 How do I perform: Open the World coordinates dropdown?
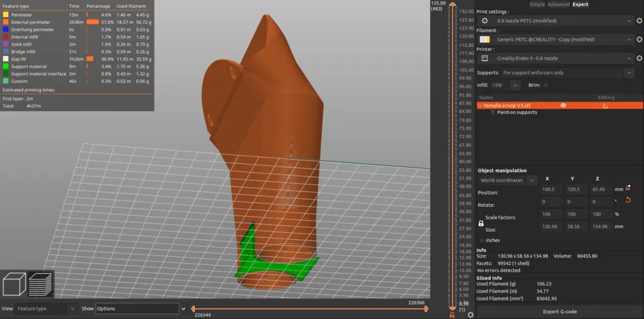coord(508,180)
